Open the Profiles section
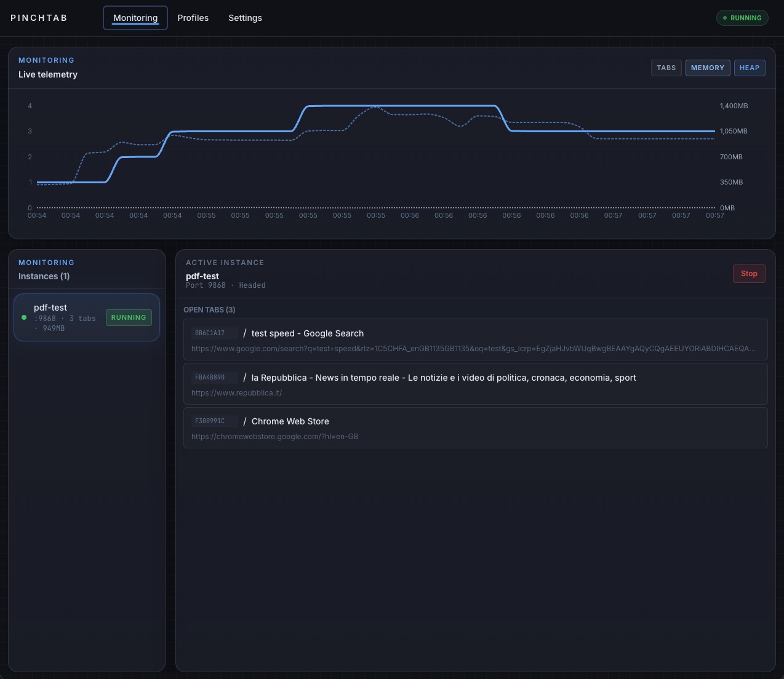 click(193, 18)
